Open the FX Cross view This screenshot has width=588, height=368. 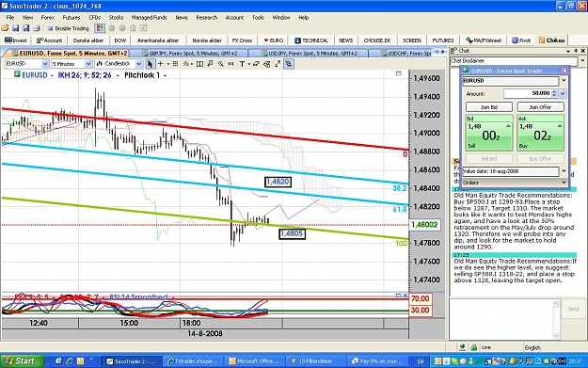pyautogui.click(x=242, y=40)
